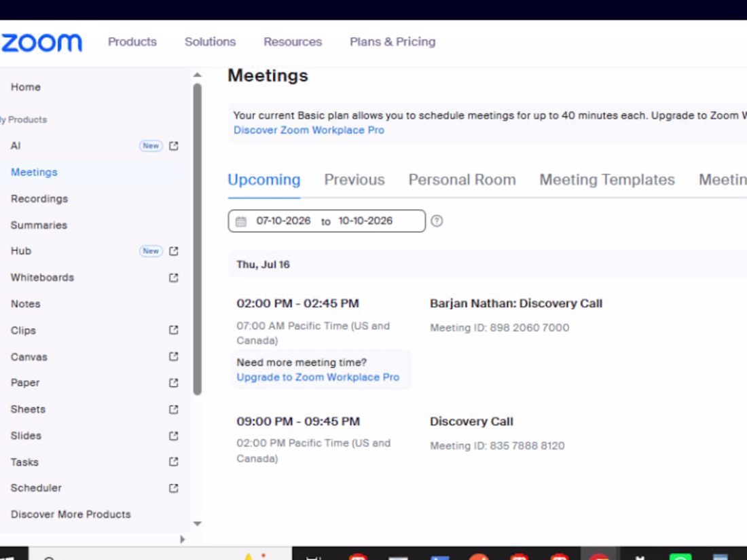
Task: Click the end date 10-10-2026 field
Action: tap(365, 221)
